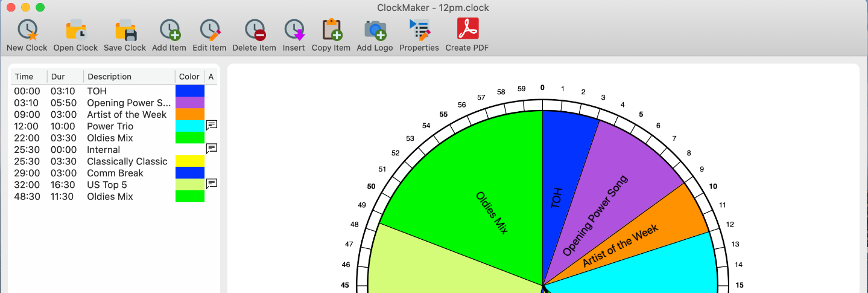Click the Dur column header
The width and height of the screenshot is (868, 293).
[65, 77]
